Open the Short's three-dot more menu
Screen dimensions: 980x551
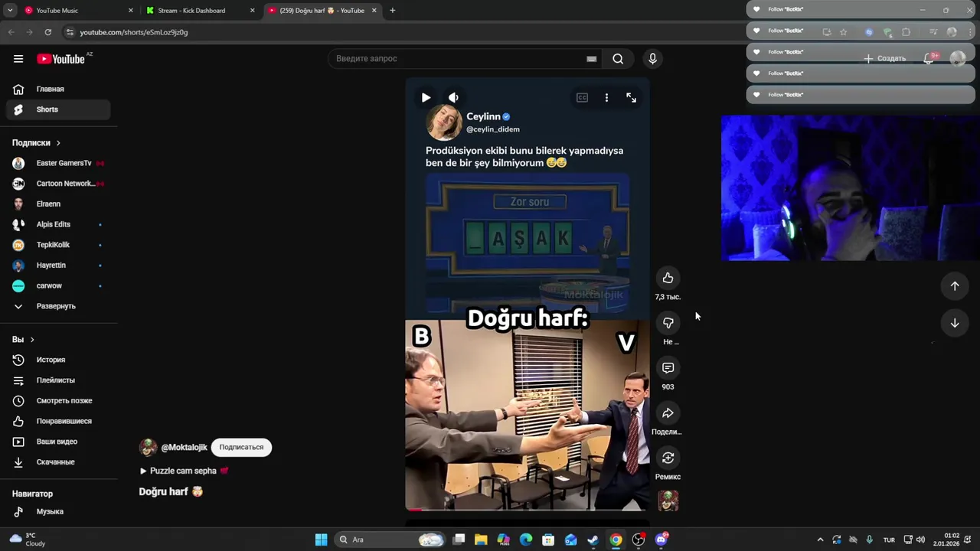pyautogui.click(x=606, y=97)
